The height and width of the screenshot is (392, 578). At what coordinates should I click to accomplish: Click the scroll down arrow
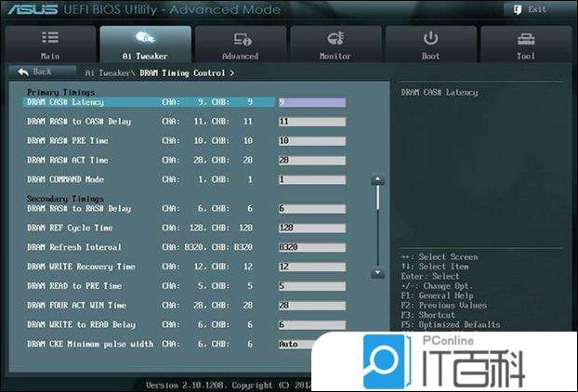[x=378, y=273]
